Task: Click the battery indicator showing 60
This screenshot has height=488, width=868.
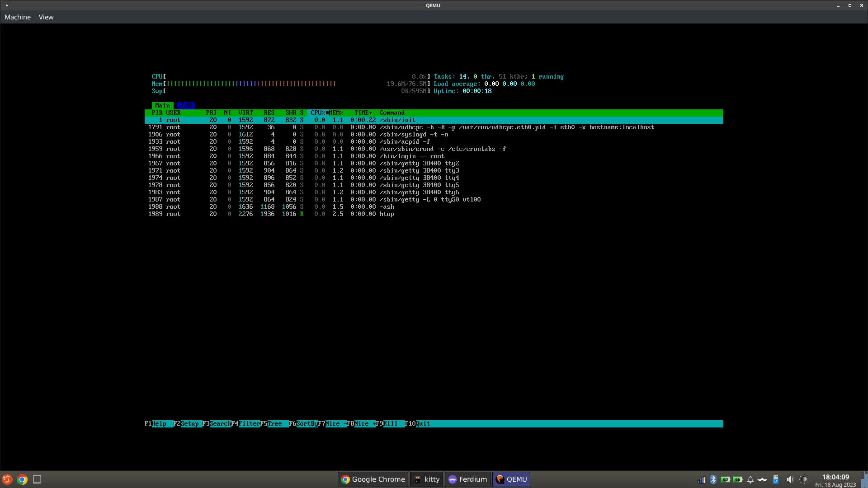Action: (x=726, y=479)
